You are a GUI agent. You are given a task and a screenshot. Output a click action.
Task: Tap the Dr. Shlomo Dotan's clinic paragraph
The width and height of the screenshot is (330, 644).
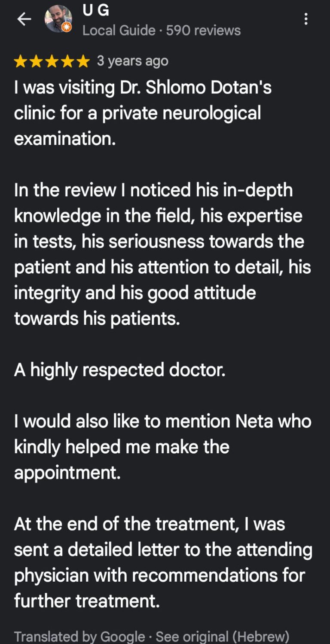143,113
